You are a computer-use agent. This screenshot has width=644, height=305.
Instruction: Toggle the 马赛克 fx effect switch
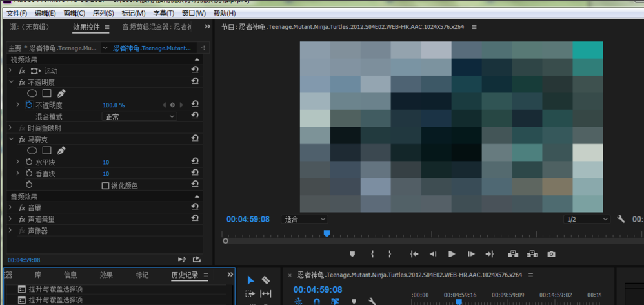21,139
